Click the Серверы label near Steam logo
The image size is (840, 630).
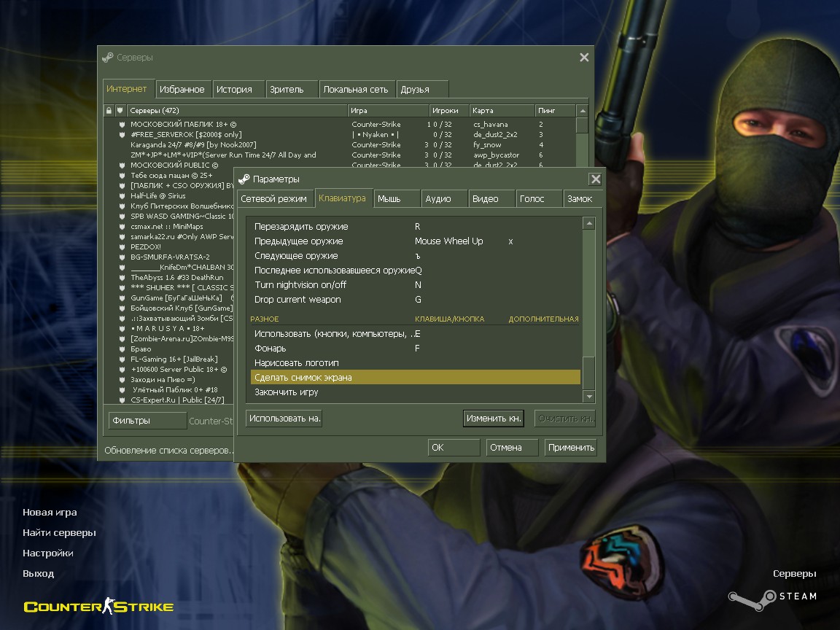(795, 573)
